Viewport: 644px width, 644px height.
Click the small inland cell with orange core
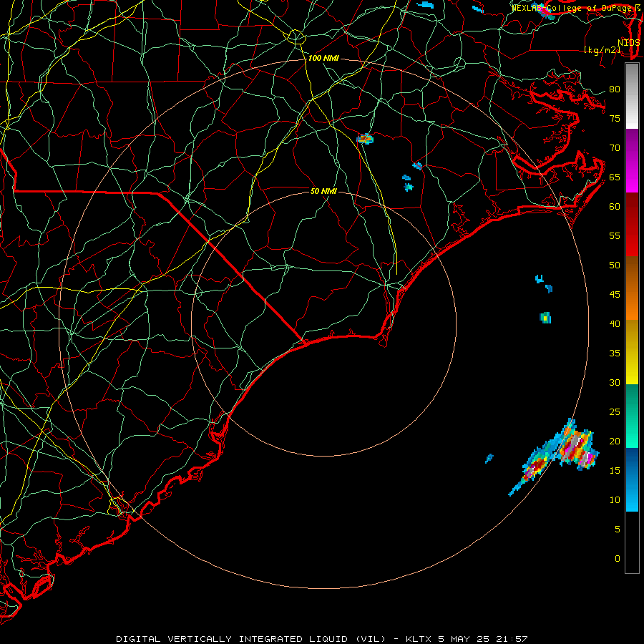[365, 139]
